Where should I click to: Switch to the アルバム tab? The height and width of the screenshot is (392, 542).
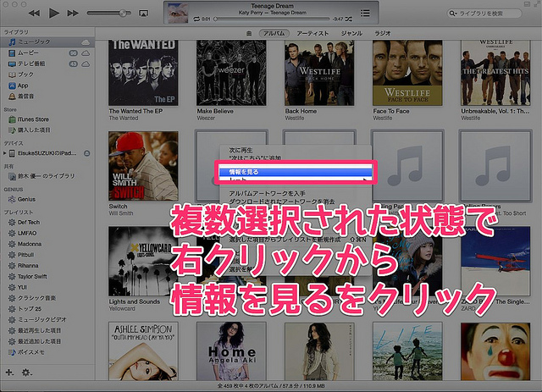[274, 34]
